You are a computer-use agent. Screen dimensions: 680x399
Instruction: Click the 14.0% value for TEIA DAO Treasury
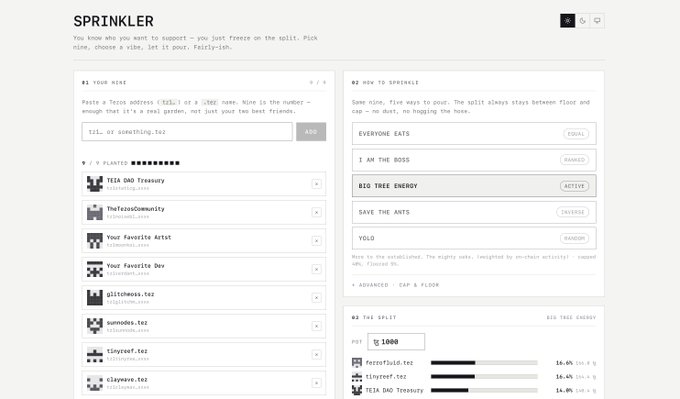pos(564,390)
